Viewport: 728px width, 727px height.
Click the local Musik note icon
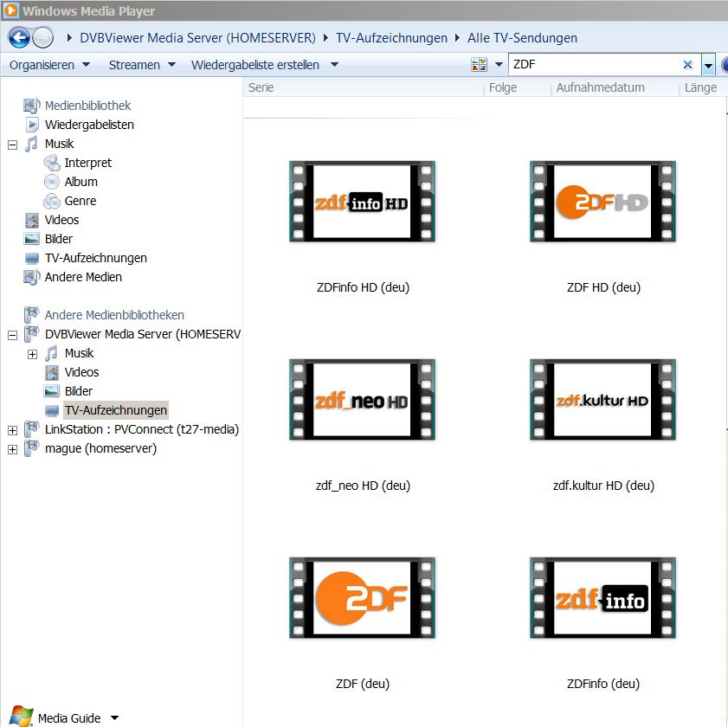click(x=31, y=144)
